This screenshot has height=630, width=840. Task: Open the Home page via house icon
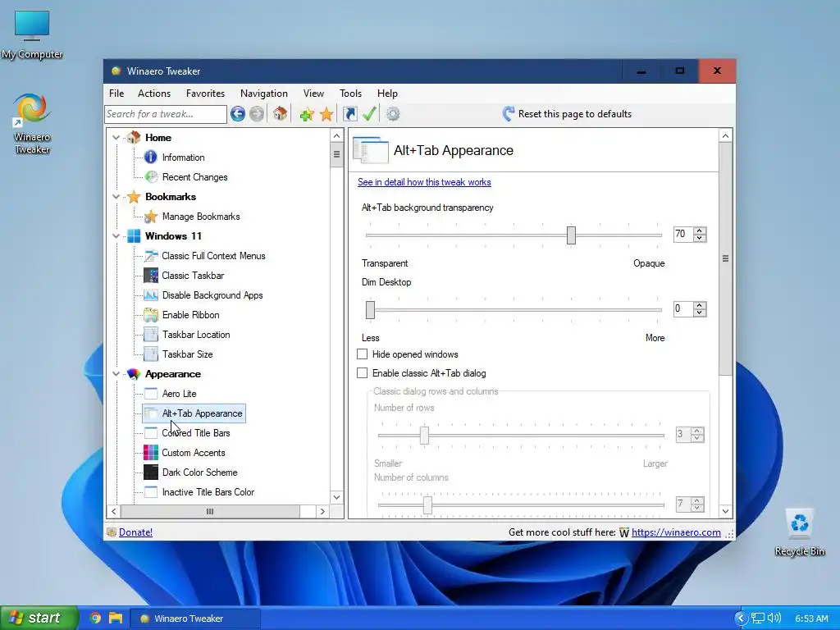click(281, 113)
